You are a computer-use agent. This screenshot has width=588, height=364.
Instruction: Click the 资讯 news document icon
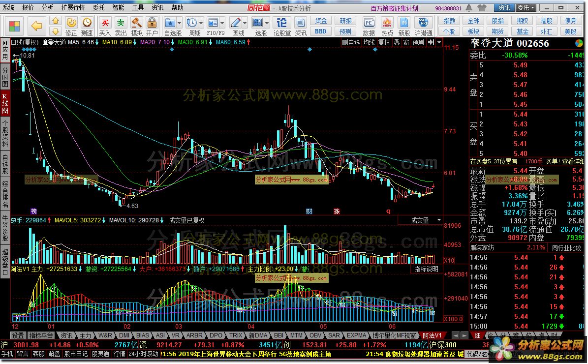(x=300, y=23)
